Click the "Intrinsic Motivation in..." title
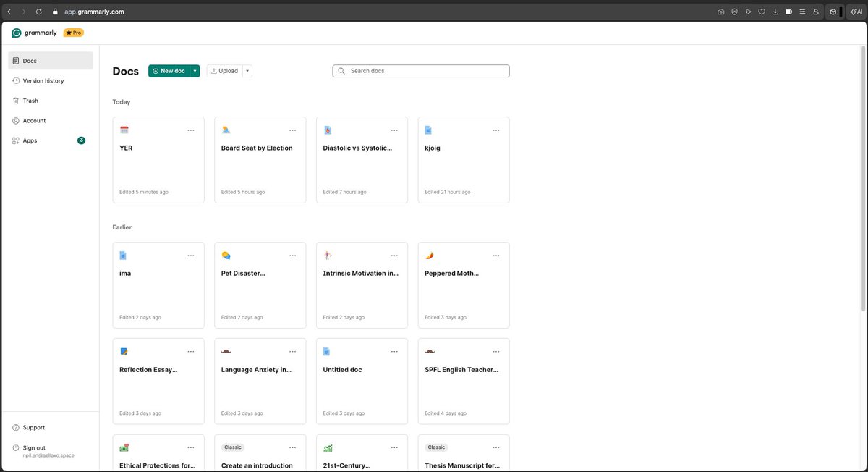Screen dimensions: 868x472 coord(361,274)
